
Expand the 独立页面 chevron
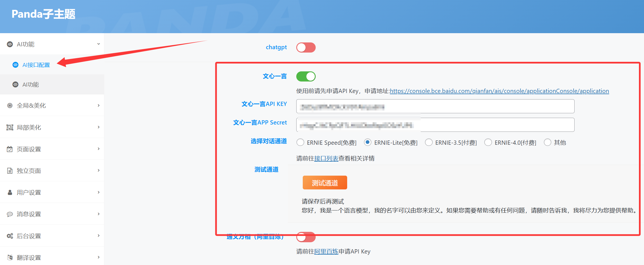click(98, 170)
